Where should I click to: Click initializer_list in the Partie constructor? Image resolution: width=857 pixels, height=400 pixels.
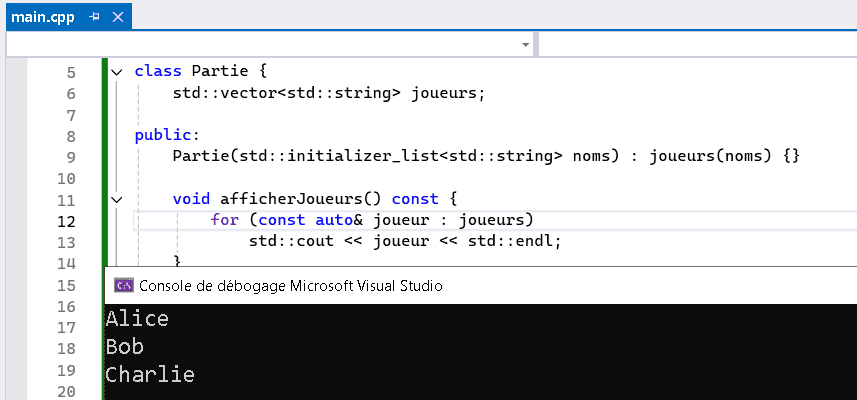[363, 157]
